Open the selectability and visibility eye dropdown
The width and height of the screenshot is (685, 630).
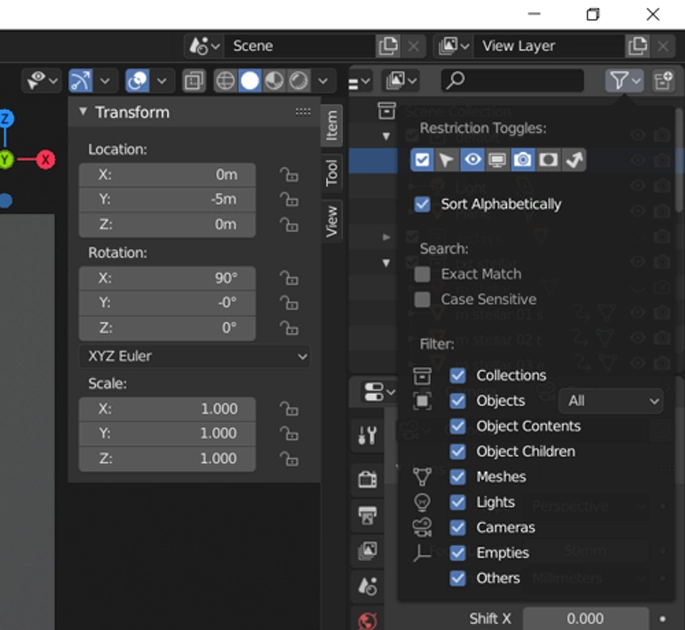pyautogui.click(x=41, y=81)
